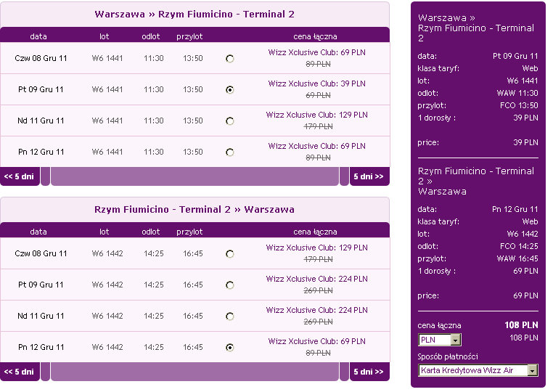Select outbound flight Pn 12 Gru 11 radio button
The width and height of the screenshot is (553, 392).
point(229,152)
